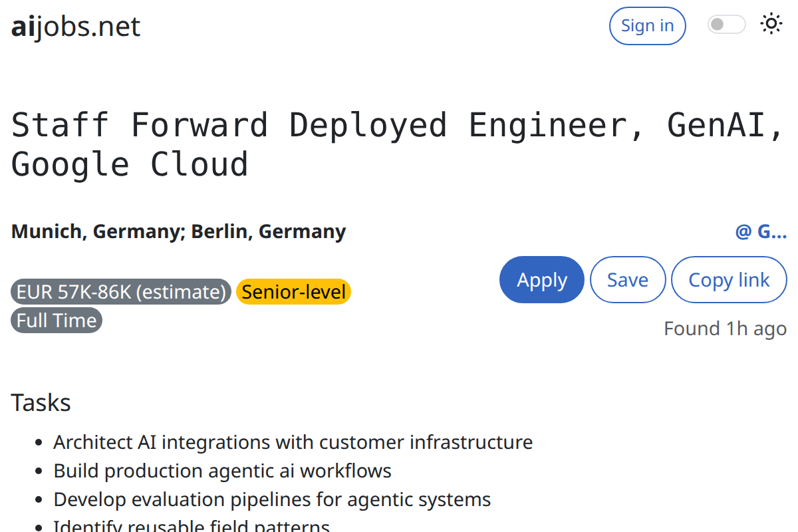Click the job title heading
Screen dimensions: 798x532
[398, 144]
